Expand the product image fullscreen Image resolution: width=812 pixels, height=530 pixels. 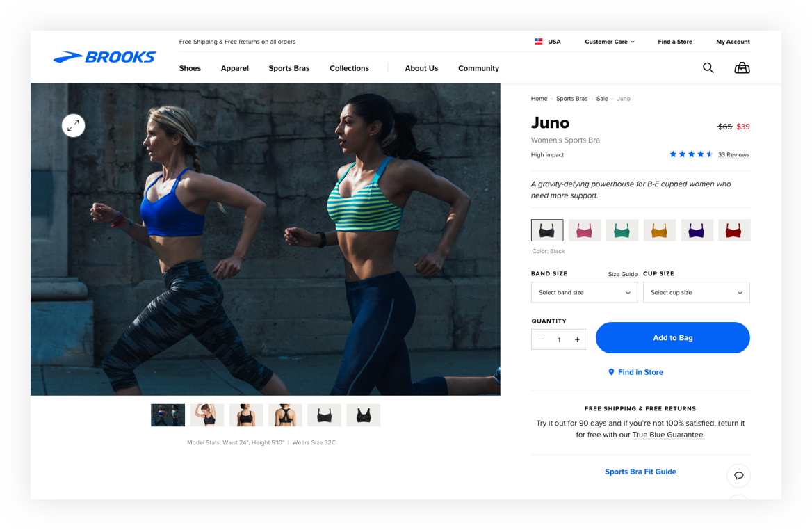[74, 125]
